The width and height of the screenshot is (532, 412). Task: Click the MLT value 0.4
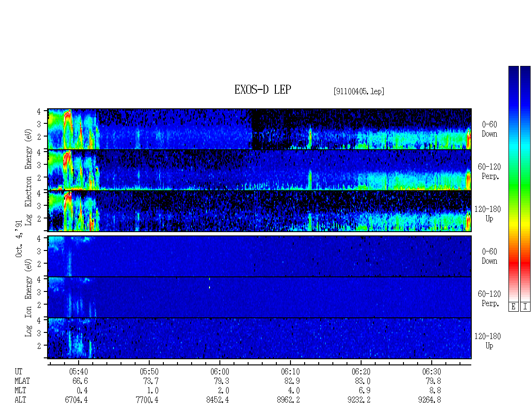point(82,391)
